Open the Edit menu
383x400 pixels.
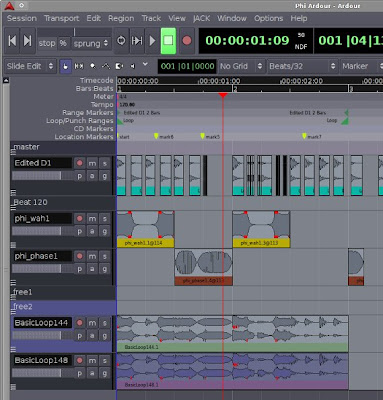tap(94, 18)
